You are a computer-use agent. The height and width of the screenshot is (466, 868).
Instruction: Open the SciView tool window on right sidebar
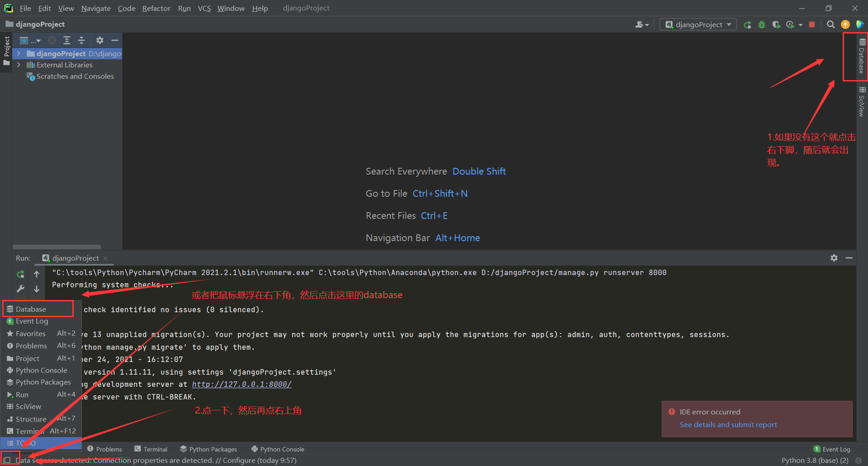(x=862, y=101)
